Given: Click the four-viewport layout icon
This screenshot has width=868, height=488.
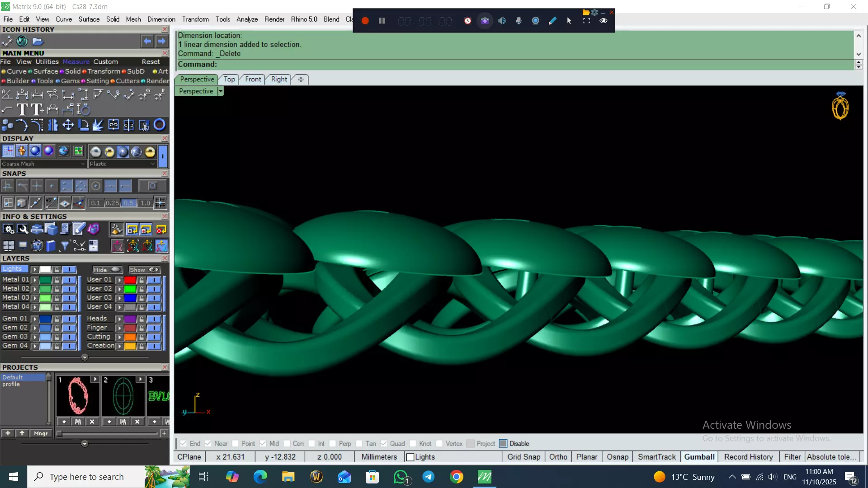Looking at the screenshot, I should pos(9,246).
